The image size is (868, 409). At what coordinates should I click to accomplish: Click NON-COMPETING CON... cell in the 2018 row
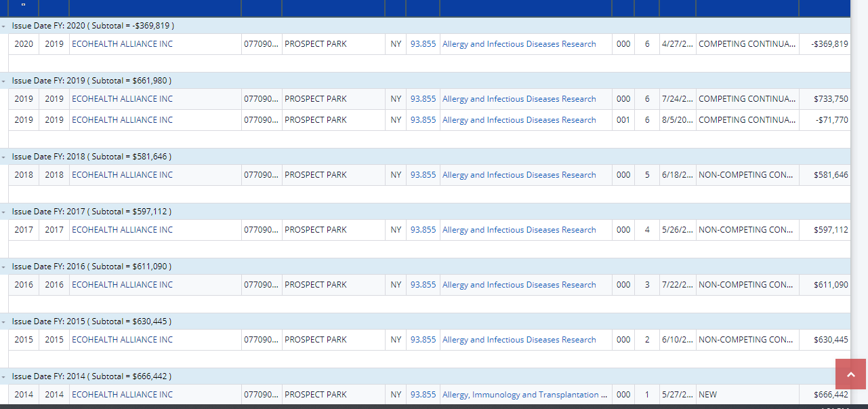[x=747, y=175]
